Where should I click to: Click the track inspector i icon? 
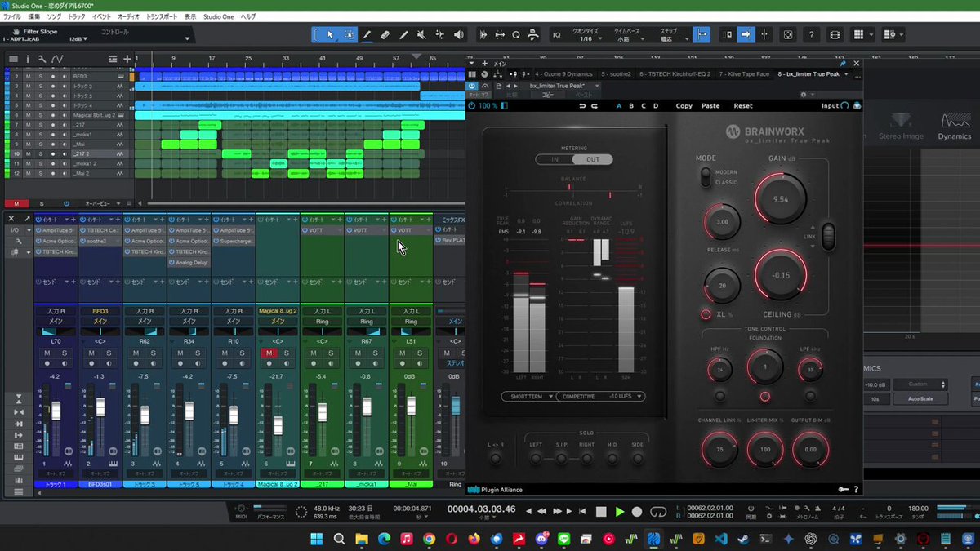27,59
